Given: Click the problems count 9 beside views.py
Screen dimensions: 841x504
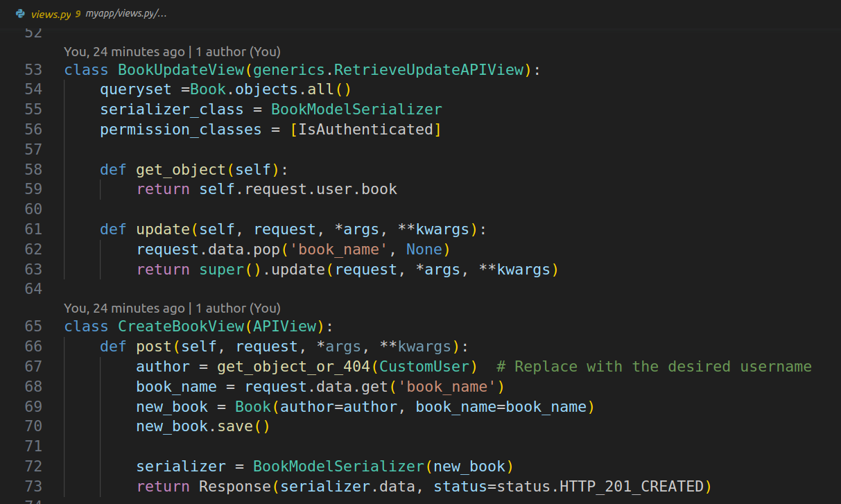Looking at the screenshot, I should [78, 13].
